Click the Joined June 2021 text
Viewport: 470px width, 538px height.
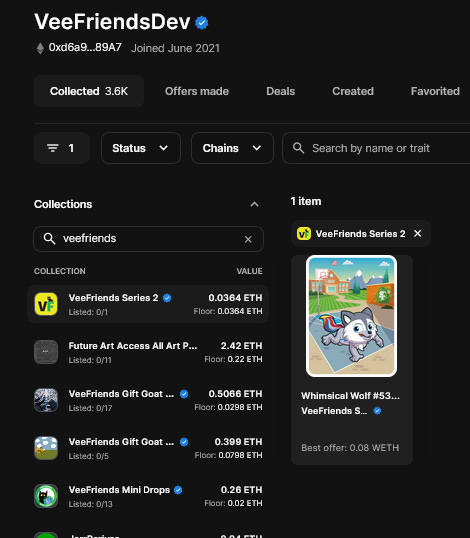pyautogui.click(x=175, y=48)
